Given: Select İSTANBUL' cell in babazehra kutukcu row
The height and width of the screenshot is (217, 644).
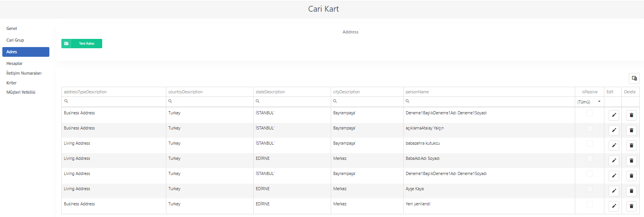Looking at the screenshot, I should 292,145.
